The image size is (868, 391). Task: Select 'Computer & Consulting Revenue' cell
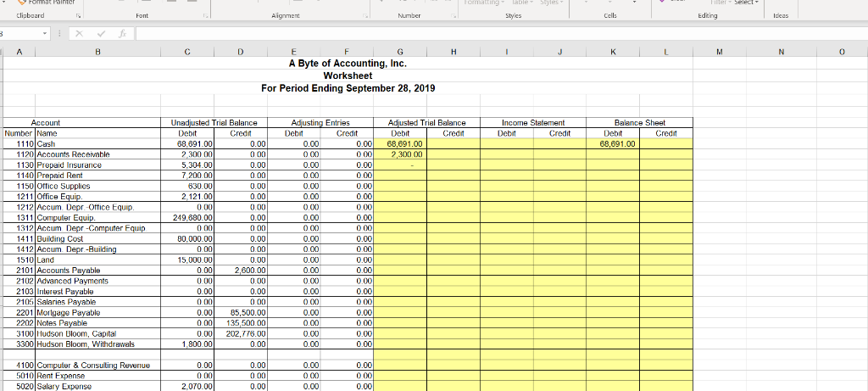pos(98,366)
